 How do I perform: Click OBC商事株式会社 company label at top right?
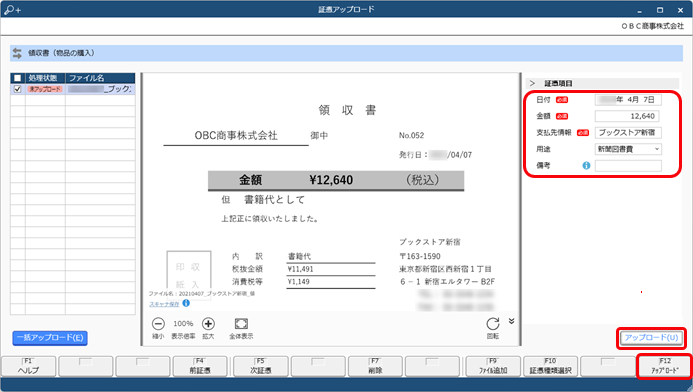point(652,26)
